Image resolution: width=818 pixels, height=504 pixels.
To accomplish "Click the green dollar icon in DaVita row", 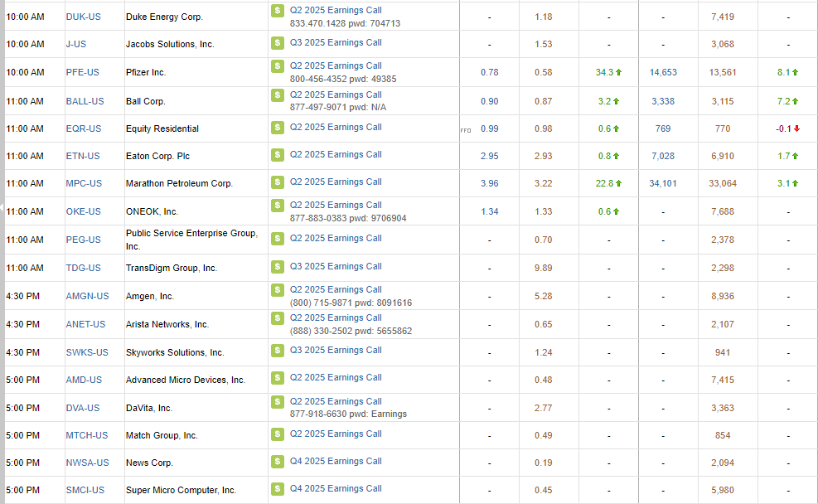I will pyautogui.click(x=278, y=402).
